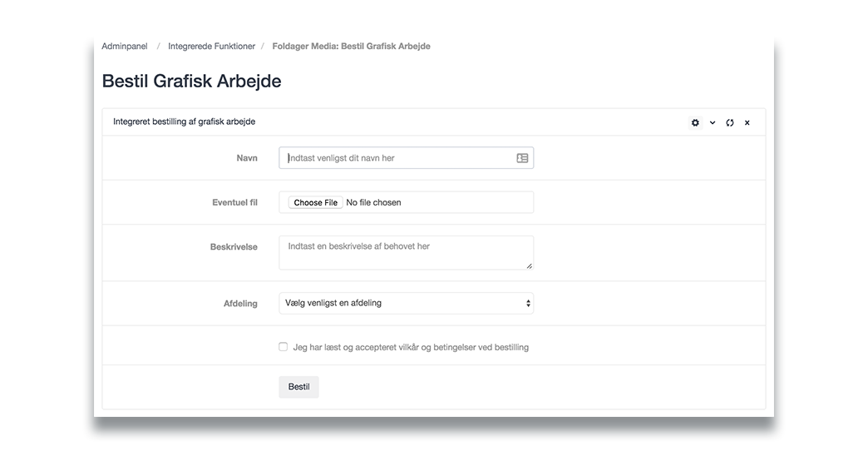Click into the Beskrivelse text area
Screen dimensions: 868x451
click(406, 253)
